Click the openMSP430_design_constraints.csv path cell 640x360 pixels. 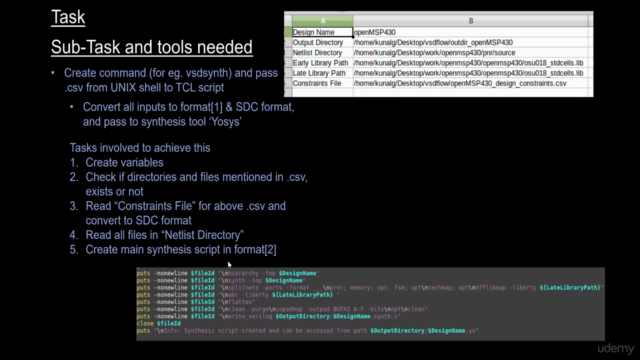click(x=471, y=83)
